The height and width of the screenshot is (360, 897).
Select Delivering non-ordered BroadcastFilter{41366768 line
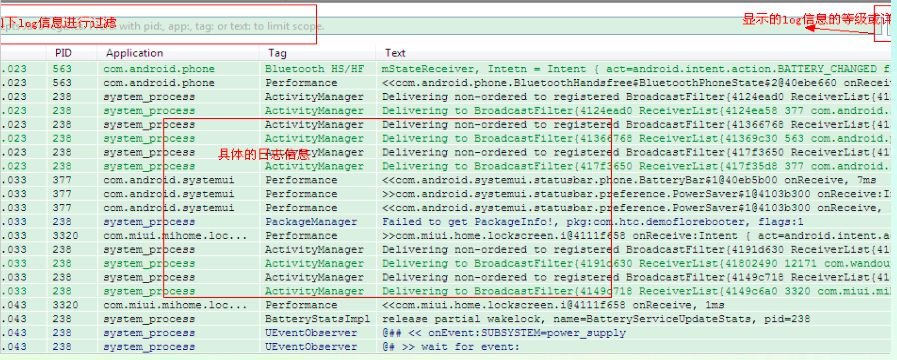click(x=636, y=125)
